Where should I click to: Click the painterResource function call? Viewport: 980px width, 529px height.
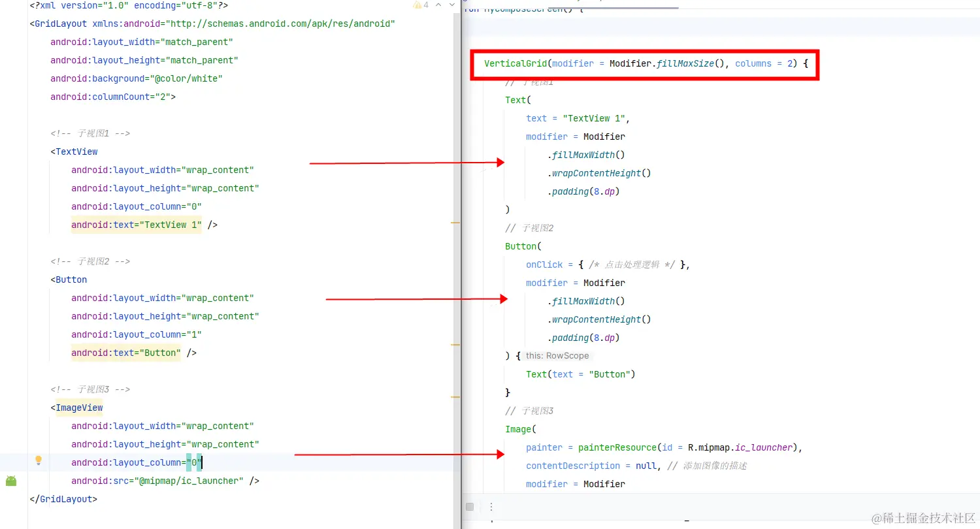pos(617,447)
